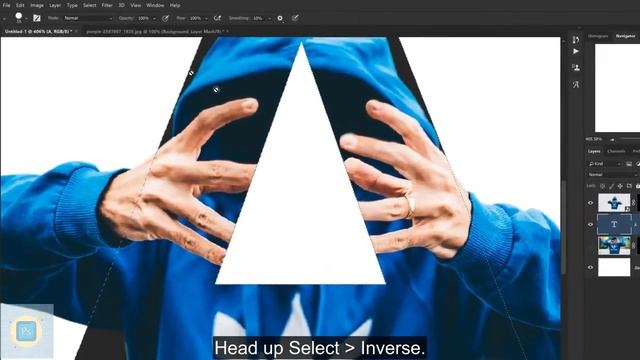Click the Navigator zoom percentage field
The height and width of the screenshot is (360, 640).
pos(594,139)
